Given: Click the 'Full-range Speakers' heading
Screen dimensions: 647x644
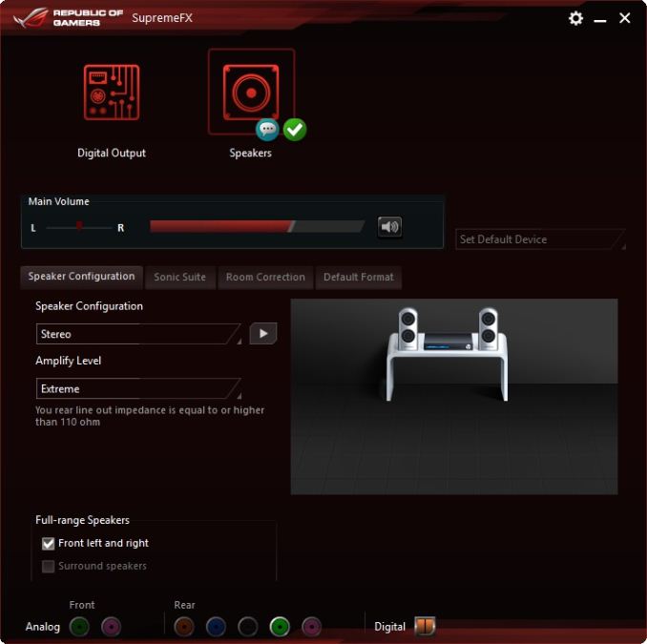Looking at the screenshot, I should [x=82, y=520].
